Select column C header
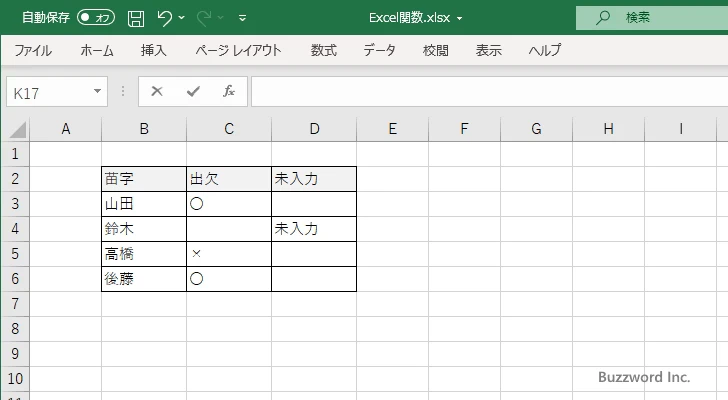The height and width of the screenshot is (400, 728). [x=229, y=129]
